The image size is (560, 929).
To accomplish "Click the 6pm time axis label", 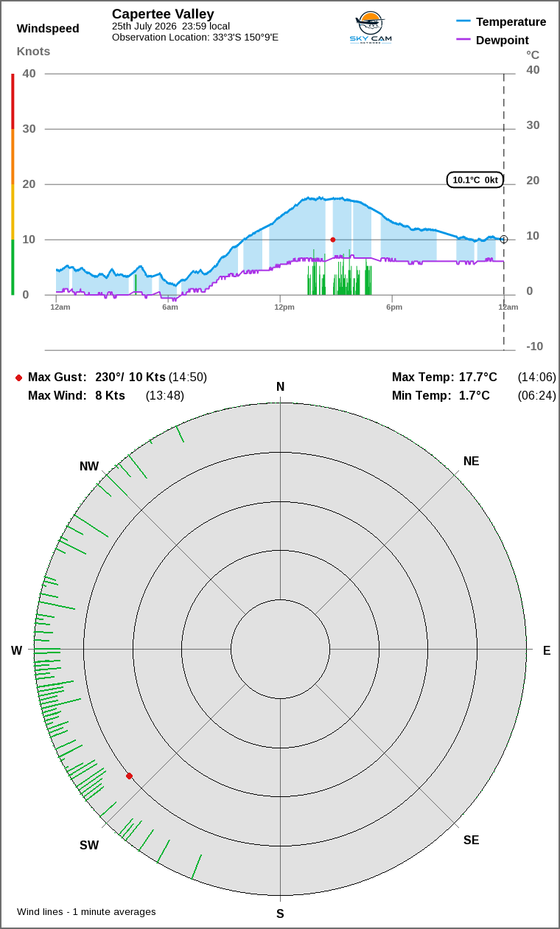I will [394, 307].
